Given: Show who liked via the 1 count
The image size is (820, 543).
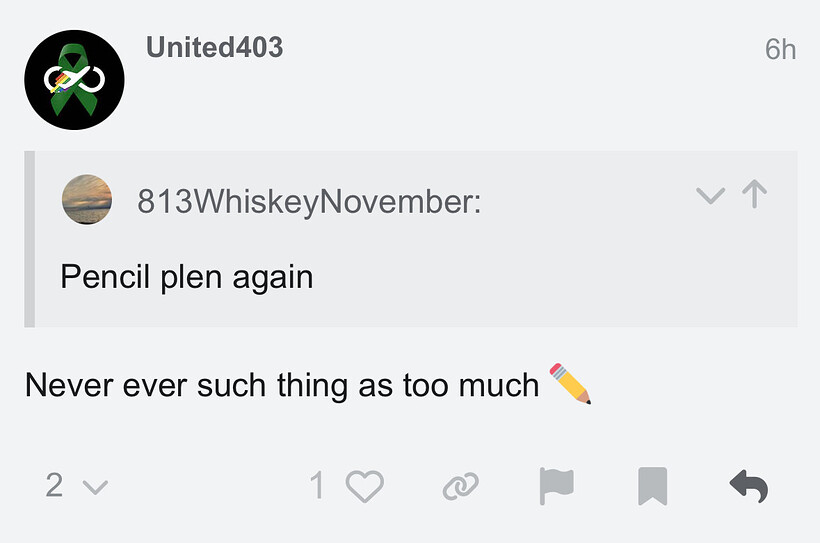Looking at the screenshot, I should point(317,485).
